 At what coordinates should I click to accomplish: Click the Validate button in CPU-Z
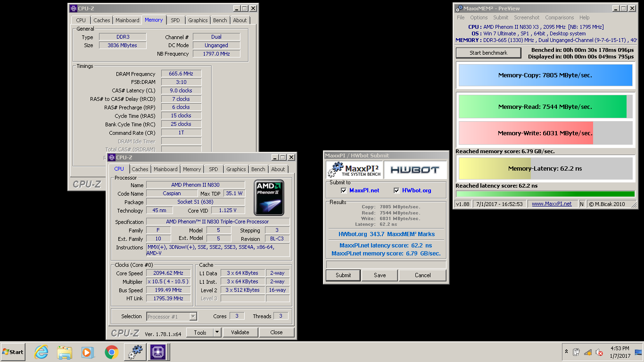coord(240,332)
